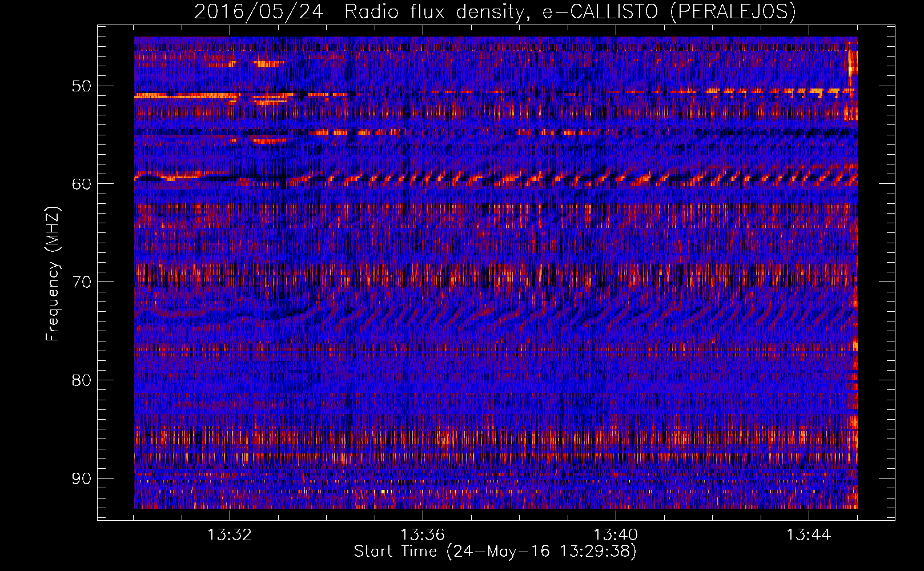This screenshot has width=924, height=571.
Task: Click the 13:36 time tick label
Action: (x=423, y=535)
